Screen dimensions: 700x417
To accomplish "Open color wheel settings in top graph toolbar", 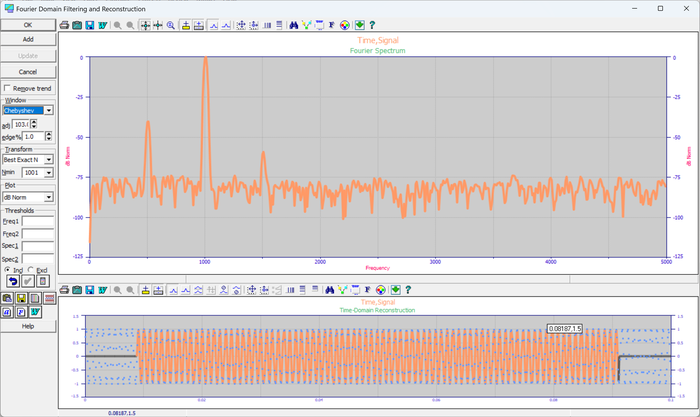I will click(345, 25).
